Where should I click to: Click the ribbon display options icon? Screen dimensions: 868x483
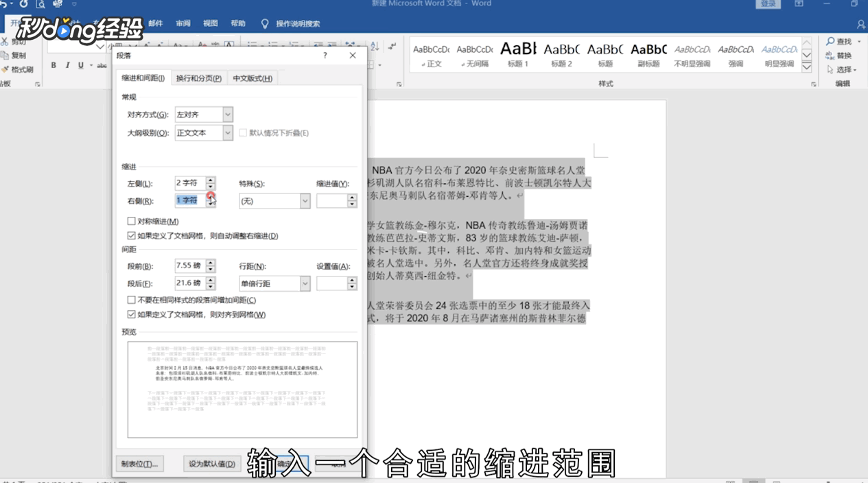[799, 4]
